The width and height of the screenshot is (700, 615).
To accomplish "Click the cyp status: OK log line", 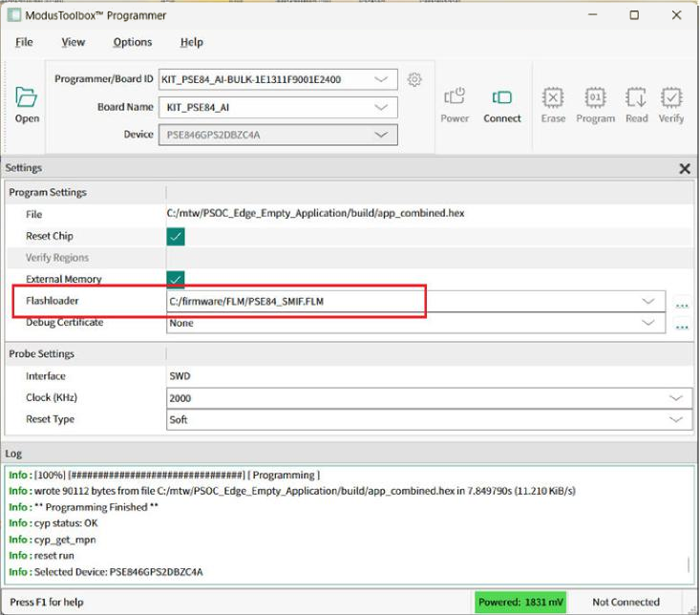I will (53, 523).
